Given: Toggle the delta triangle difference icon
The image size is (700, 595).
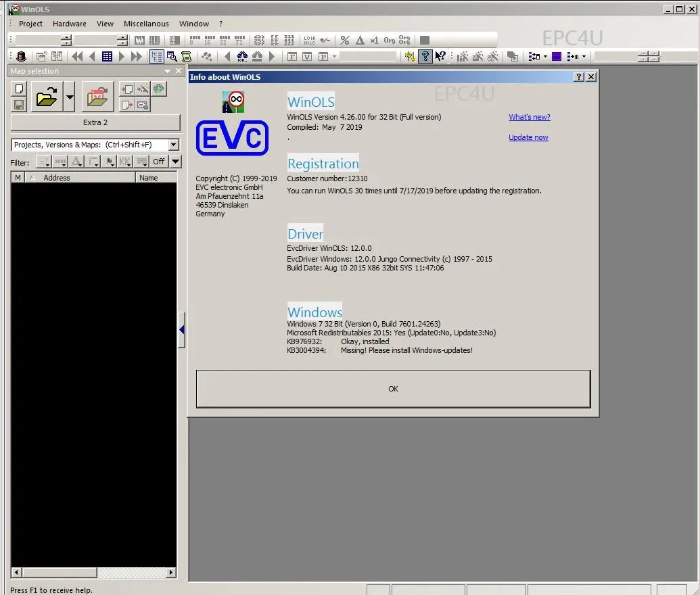Looking at the screenshot, I should (360, 40).
